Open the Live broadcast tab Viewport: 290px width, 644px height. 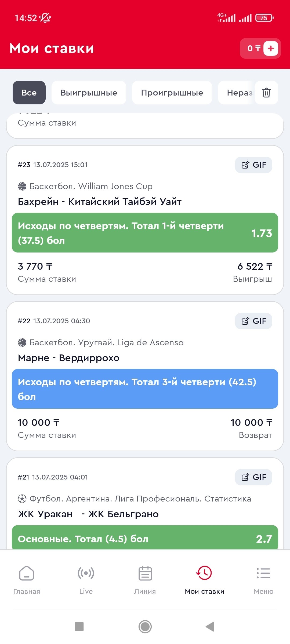[x=86, y=580]
